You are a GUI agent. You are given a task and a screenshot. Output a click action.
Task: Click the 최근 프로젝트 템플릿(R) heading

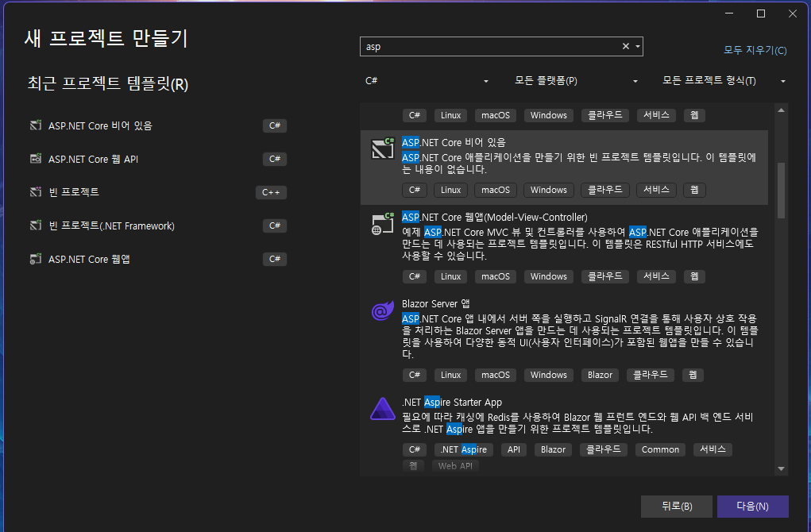tap(107, 83)
